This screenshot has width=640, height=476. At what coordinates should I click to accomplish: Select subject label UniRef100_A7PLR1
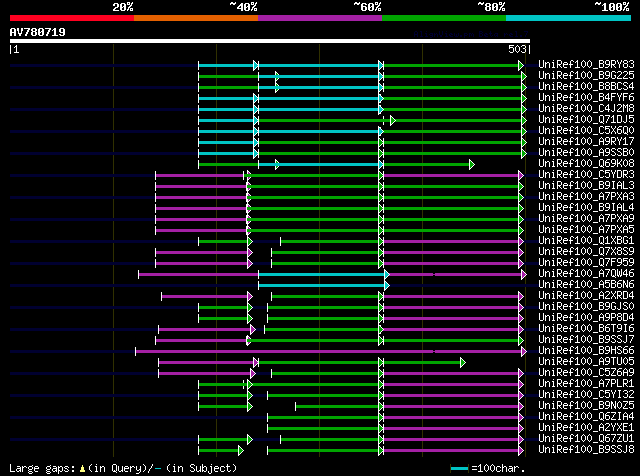[586, 384]
